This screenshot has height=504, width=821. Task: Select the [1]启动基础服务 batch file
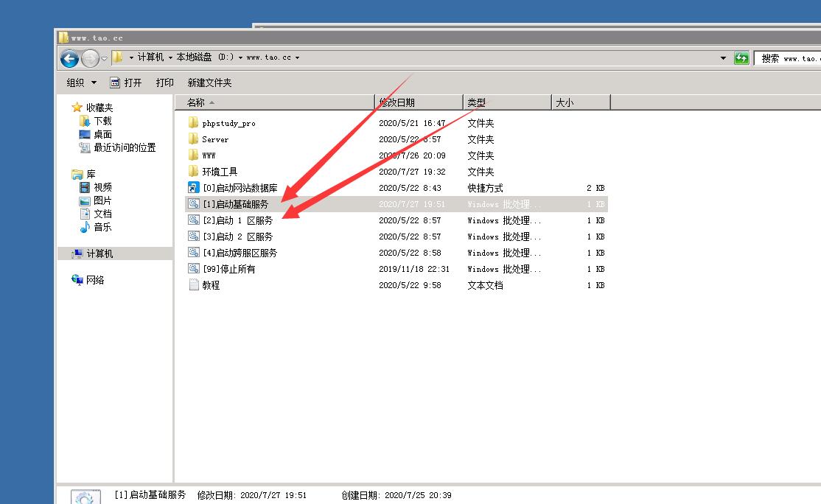(235, 204)
